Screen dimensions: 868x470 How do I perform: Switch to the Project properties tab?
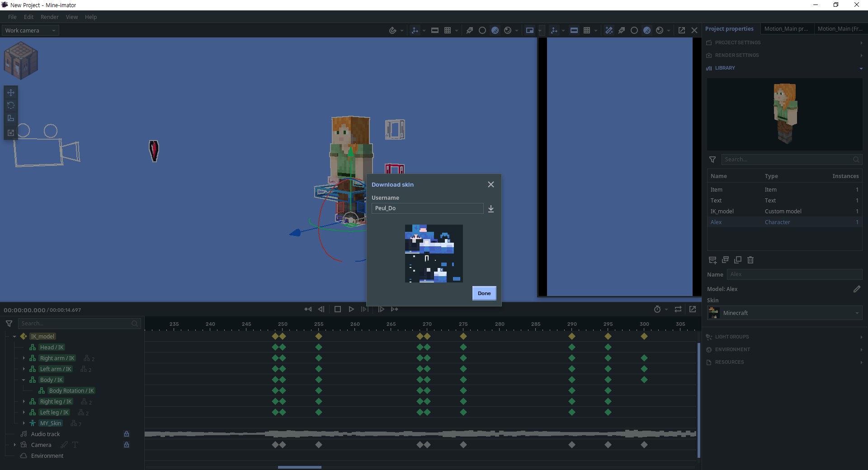[729, 28]
